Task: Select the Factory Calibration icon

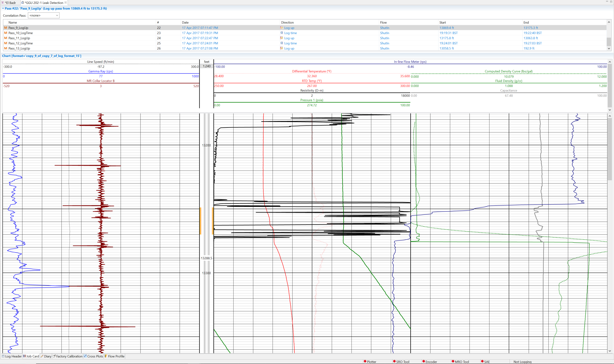Action: tap(54, 356)
